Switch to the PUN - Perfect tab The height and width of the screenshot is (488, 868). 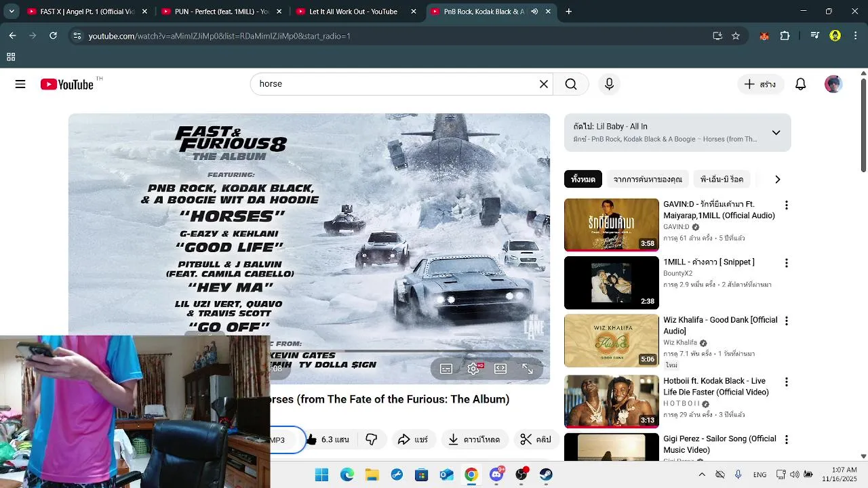coord(221,12)
